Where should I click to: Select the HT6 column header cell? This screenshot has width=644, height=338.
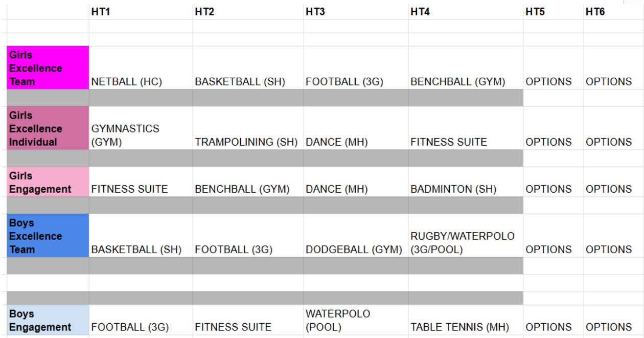pos(612,12)
